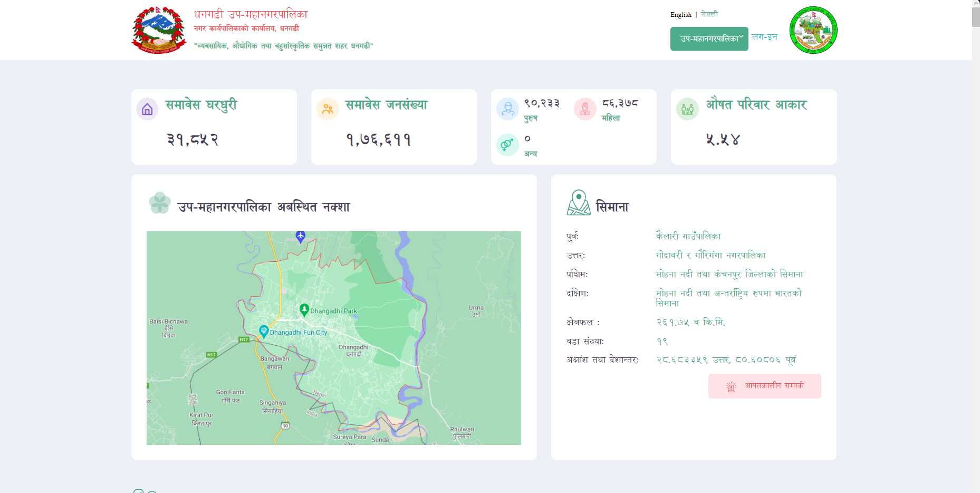Click the green family size icon
The image size is (980, 493).
pyautogui.click(x=687, y=109)
